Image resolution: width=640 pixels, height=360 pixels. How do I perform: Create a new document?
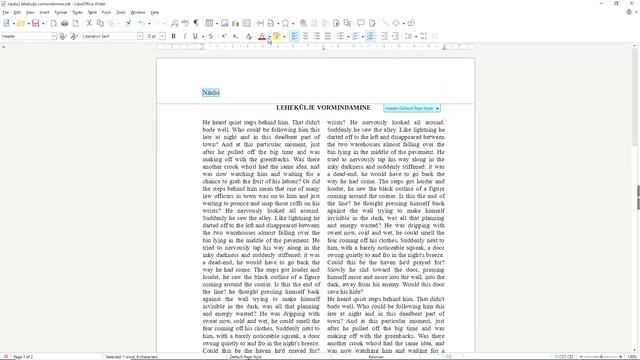[x=6, y=23]
